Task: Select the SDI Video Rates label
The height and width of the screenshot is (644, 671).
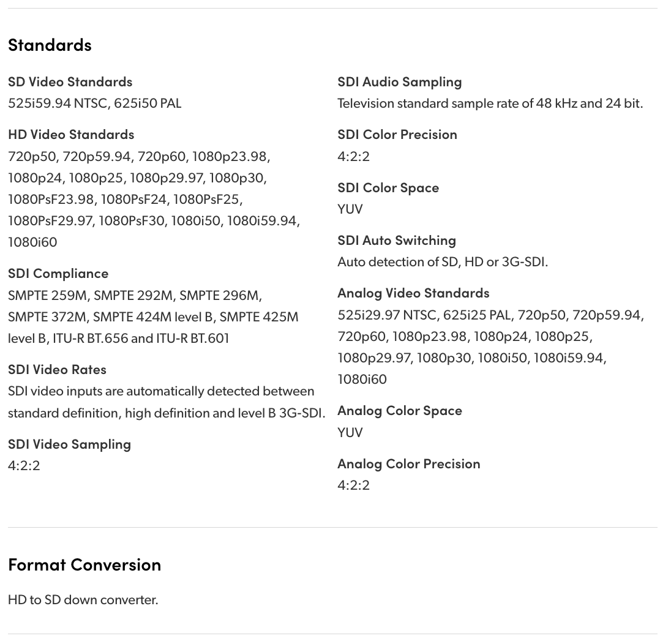Action: coord(57,369)
